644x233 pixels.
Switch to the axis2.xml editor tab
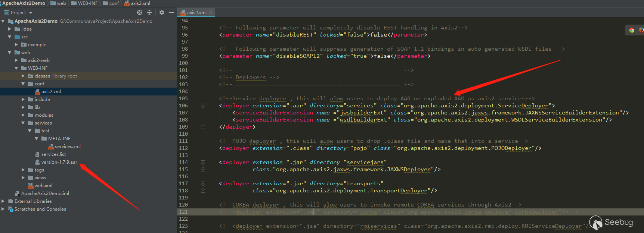196,12
